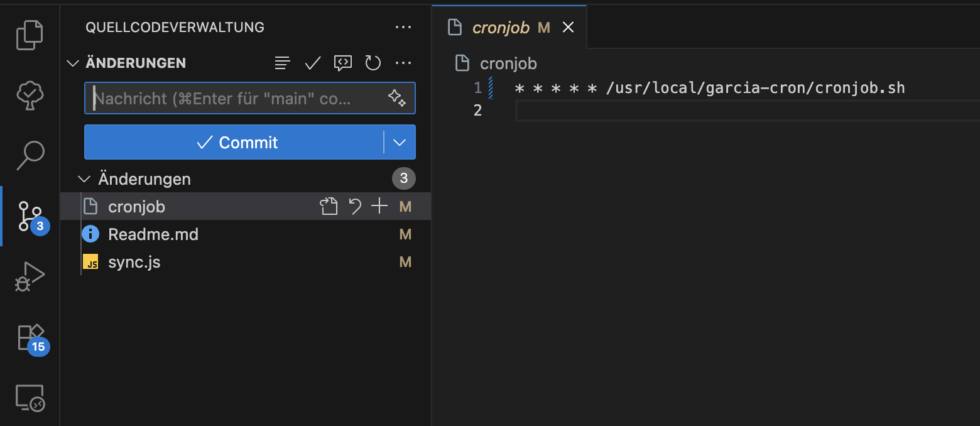Click the M status of sync.js
The height and width of the screenshot is (426, 980).
point(405,262)
